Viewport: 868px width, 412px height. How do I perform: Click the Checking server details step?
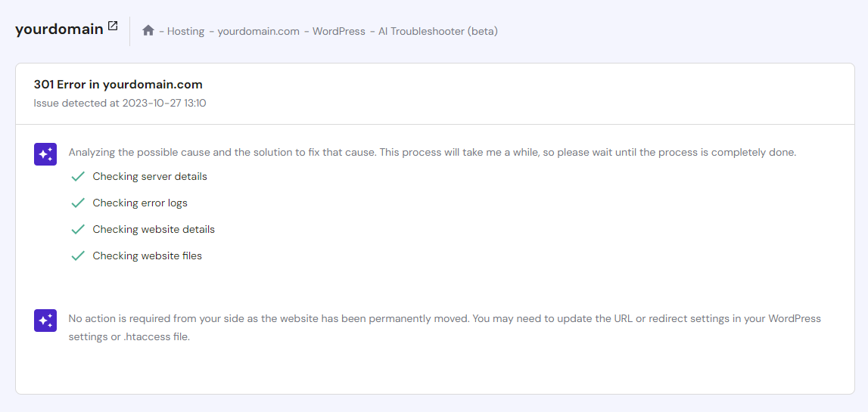[150, 177]
